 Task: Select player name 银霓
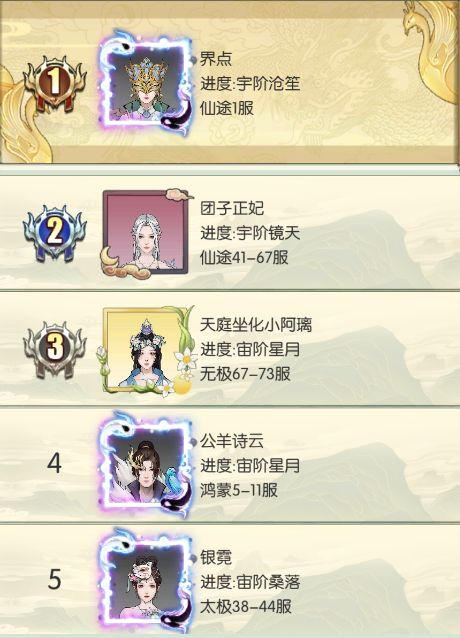point(216,557)
